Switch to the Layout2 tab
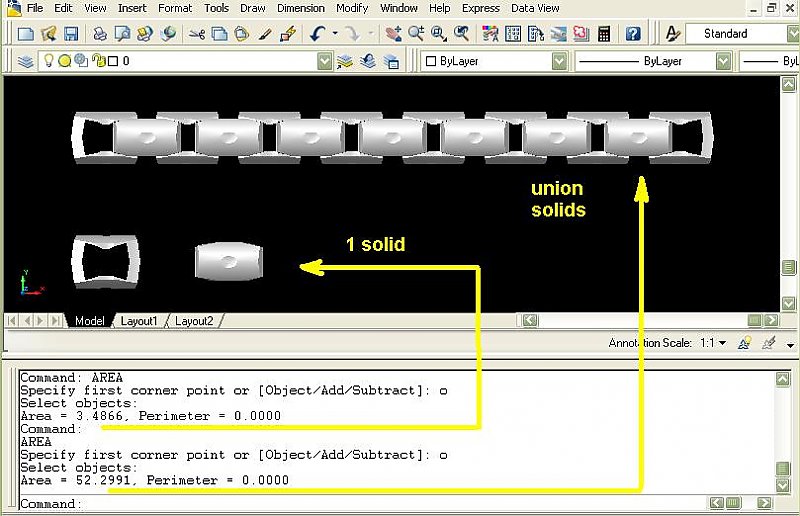Screen dimensions: 800x516 coord(194,321)
